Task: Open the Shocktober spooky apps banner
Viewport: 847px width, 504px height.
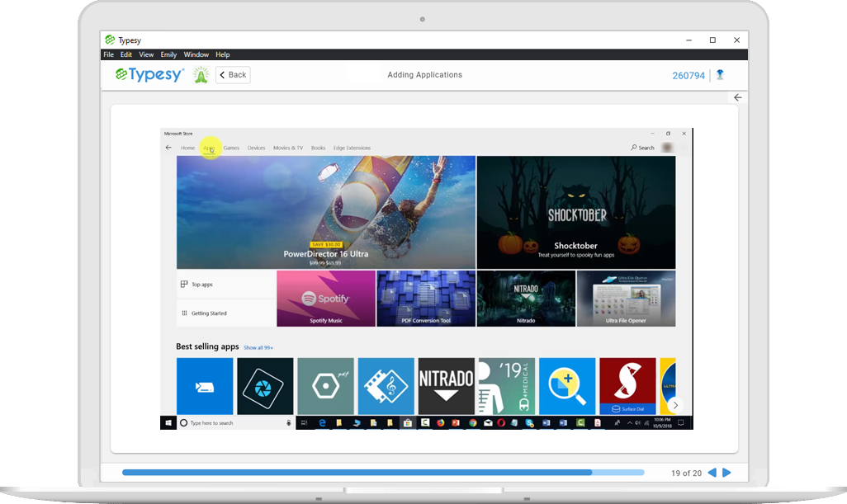Action: [576, 212]
